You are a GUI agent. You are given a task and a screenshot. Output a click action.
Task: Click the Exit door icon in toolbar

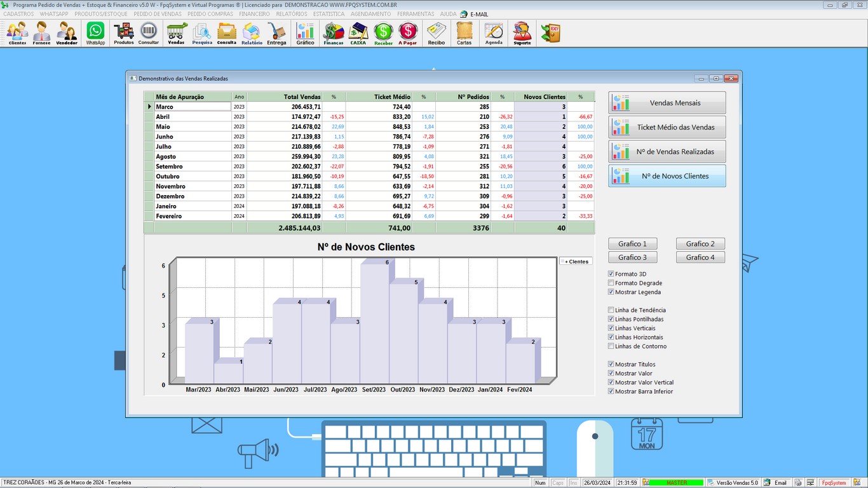550,34
